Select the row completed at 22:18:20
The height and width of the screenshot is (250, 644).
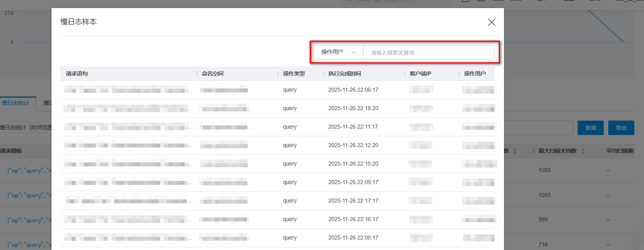pyautogui.click(x=353, y=109)
